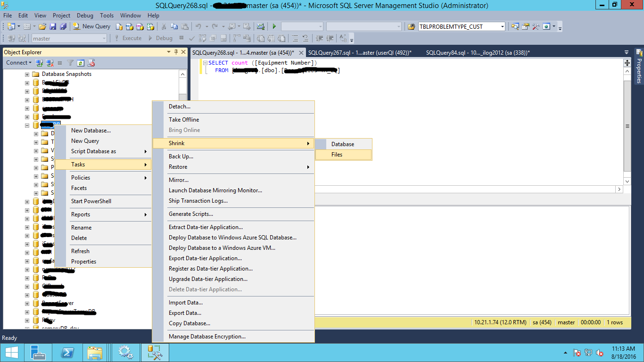
Task: Collapse the expanded selected database node
Action: (27, 125)
